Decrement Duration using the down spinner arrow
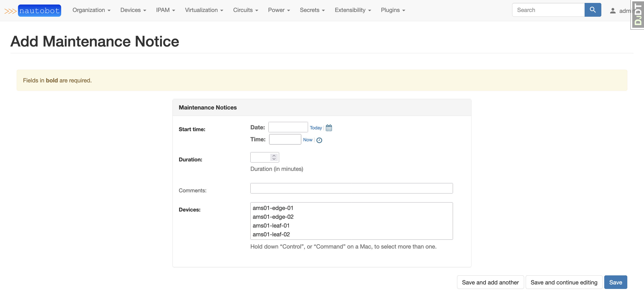Screen dimensions: 644x293 [x=274, y=160]
